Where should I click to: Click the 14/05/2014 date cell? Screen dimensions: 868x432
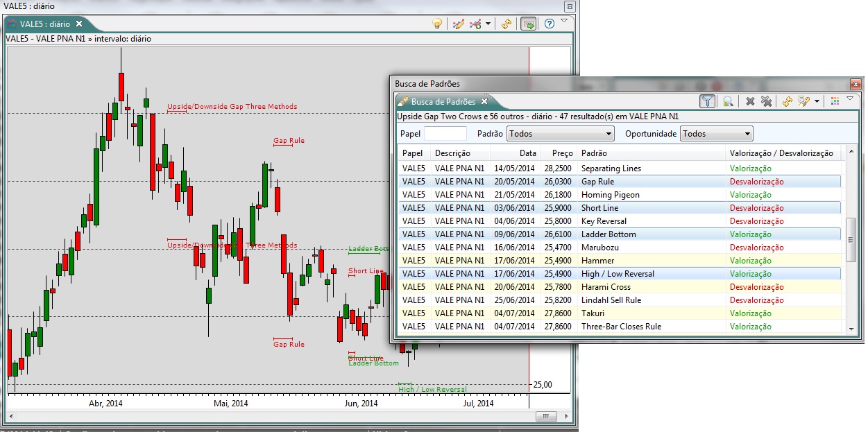point(515,169)
